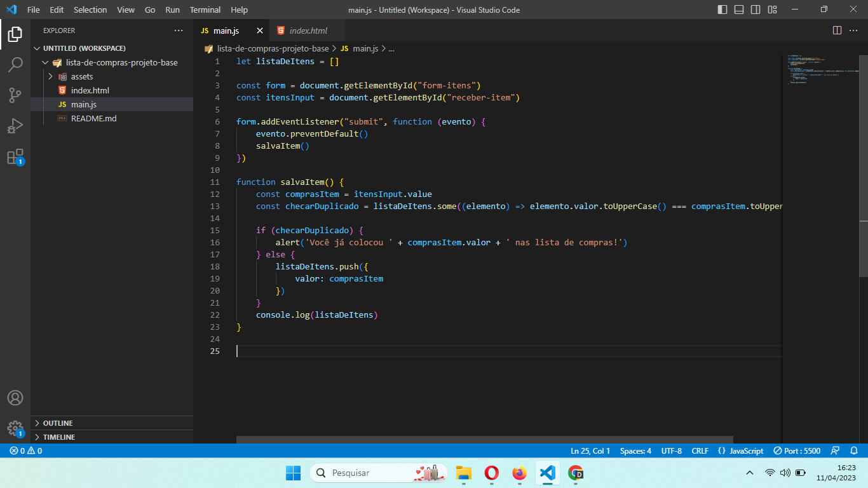Screen dimensions: 868x488
Task: Open the Extensions view
Action: [15, 156]
